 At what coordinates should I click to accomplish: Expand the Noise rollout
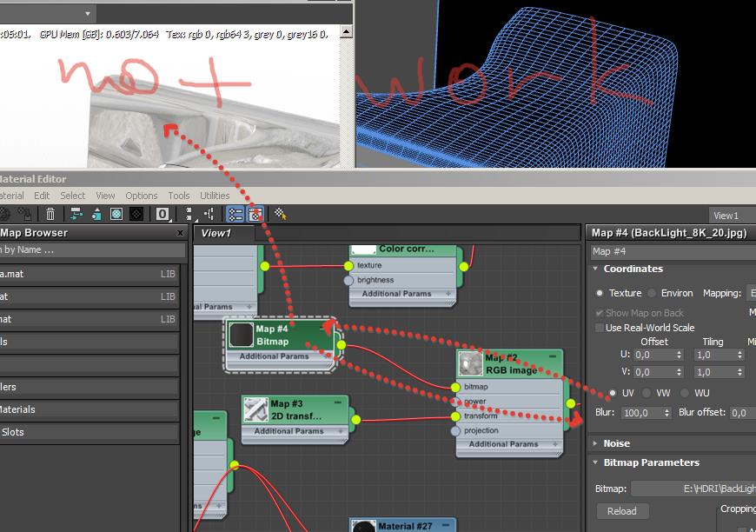point(595,443)
